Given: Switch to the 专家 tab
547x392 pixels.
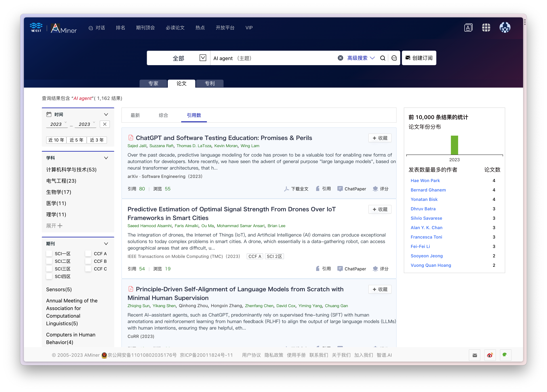Looking at the screenshot, I should [x=153, y=83].
